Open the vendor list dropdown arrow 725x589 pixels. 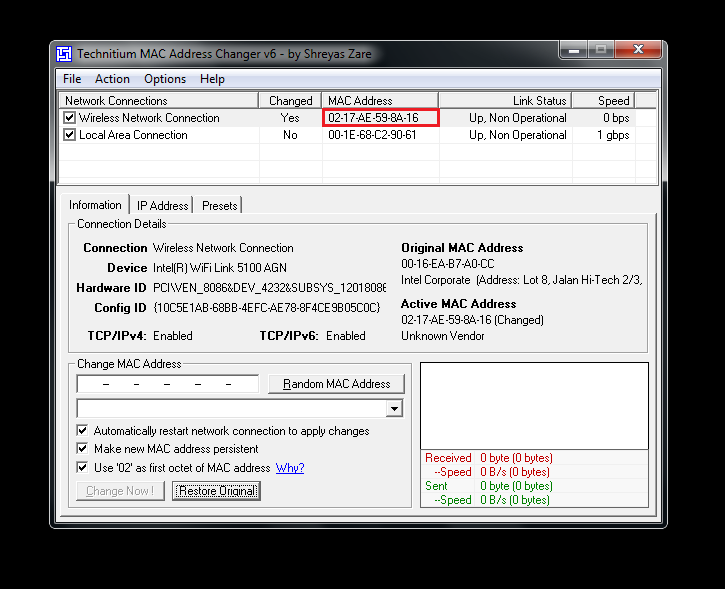click(394, 409)
